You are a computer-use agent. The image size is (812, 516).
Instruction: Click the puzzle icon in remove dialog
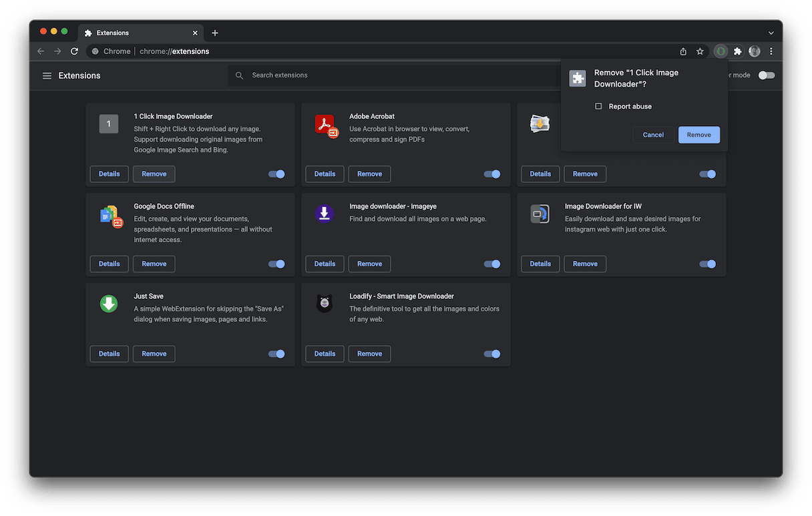[577, 78]
